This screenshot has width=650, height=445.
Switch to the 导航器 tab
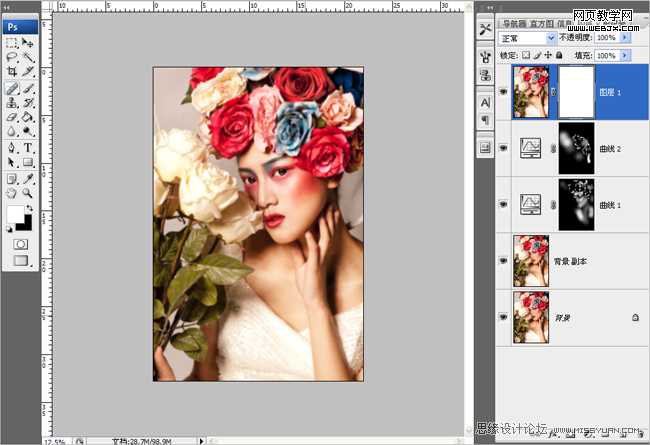pos(514,23)
